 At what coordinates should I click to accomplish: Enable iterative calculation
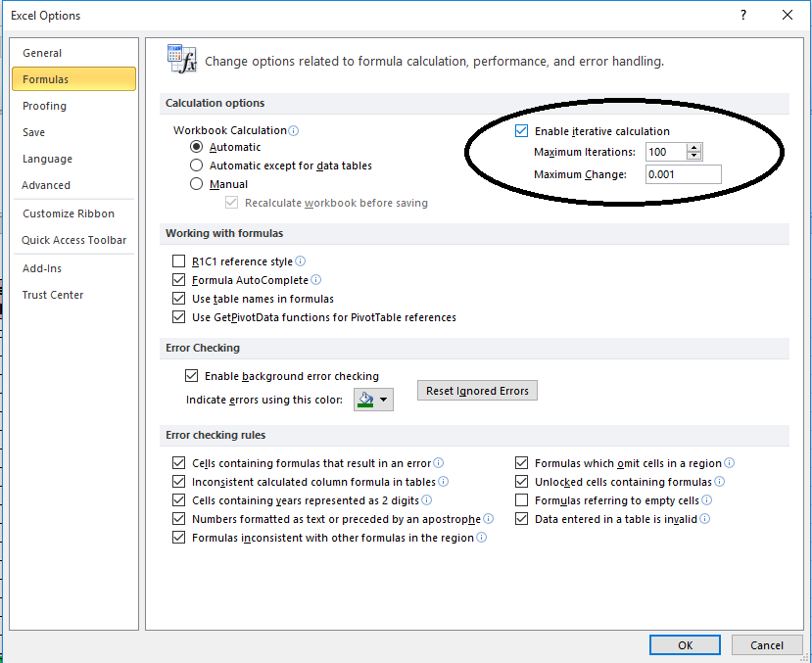click(521, 132)
